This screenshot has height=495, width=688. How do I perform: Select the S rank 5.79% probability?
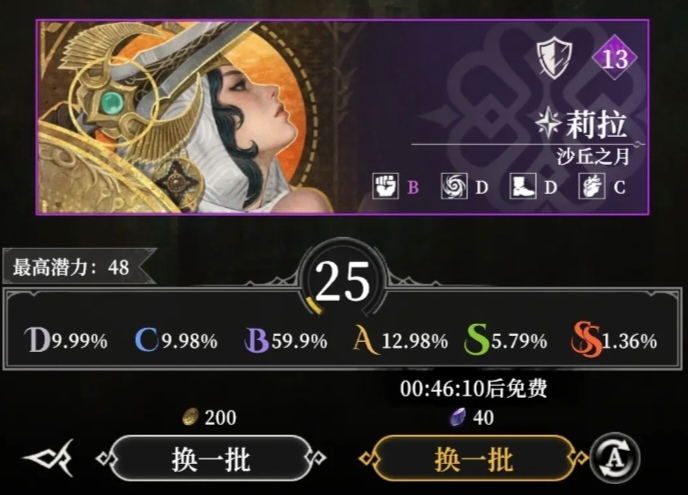click(x=505, y=341)
